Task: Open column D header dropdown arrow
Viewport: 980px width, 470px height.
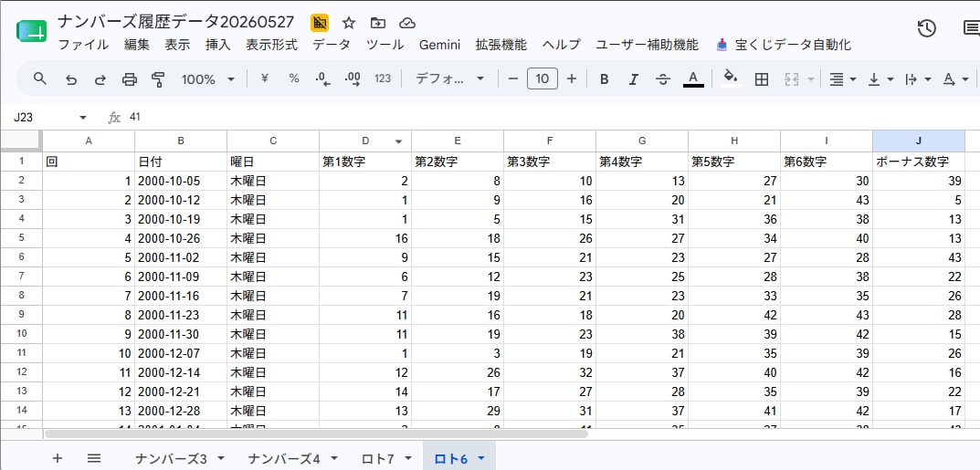Action: tap(399, 141)
